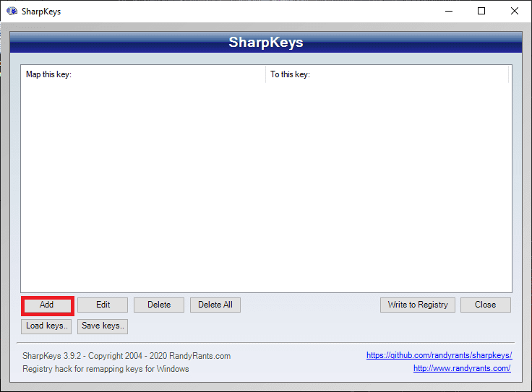The image size is (532, 392).
Task: Choose Delete All mappings
Action: tap(215, 305)
